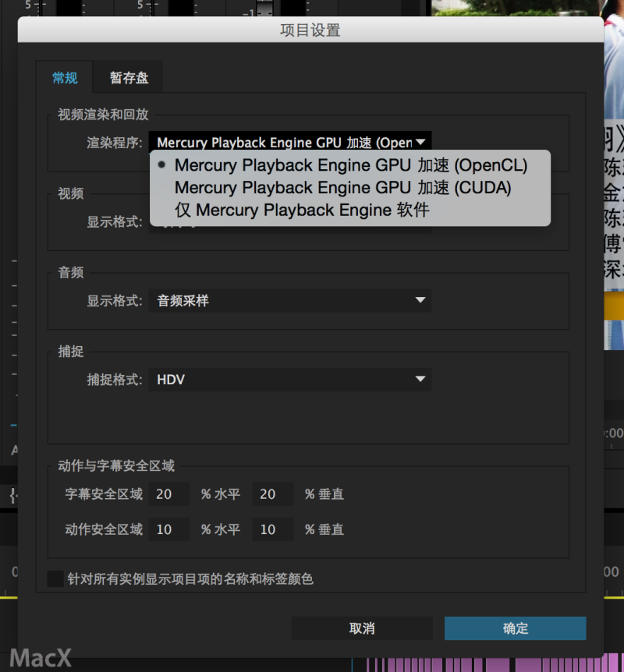Click the 动作安全区域 horizontal 10 field
Image resolution: width=624 pixels, height=672 pixels.
168,529
